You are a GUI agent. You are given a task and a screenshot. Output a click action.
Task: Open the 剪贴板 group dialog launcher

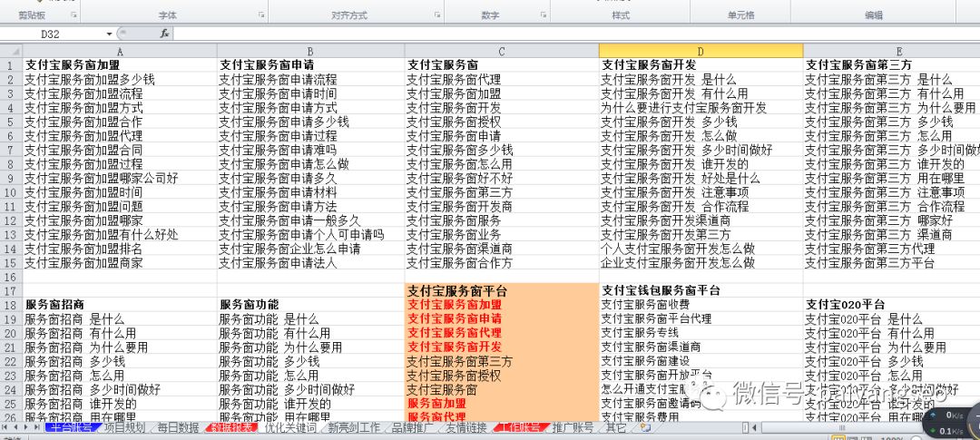pos(73,15)
